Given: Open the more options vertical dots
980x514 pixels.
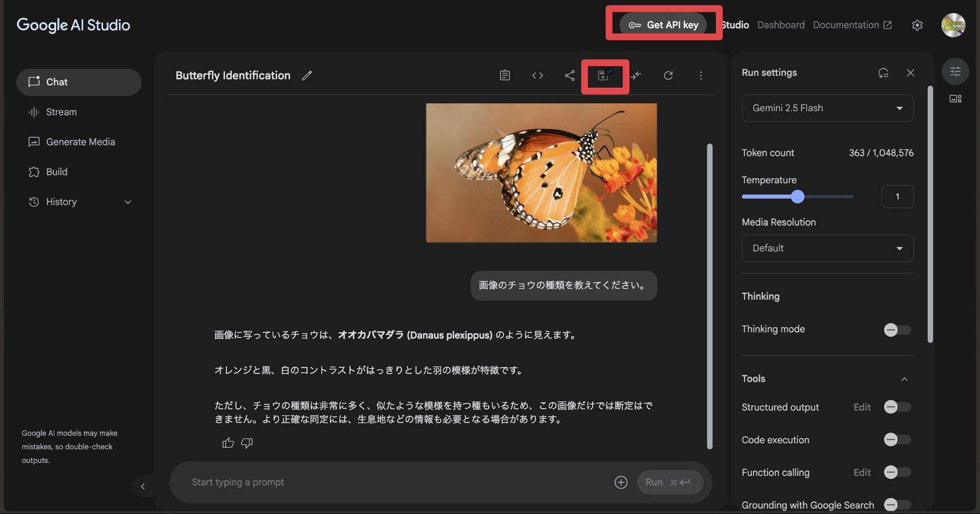Looking at the screenshot, I should pyautogui.click(x=701, y=75).
